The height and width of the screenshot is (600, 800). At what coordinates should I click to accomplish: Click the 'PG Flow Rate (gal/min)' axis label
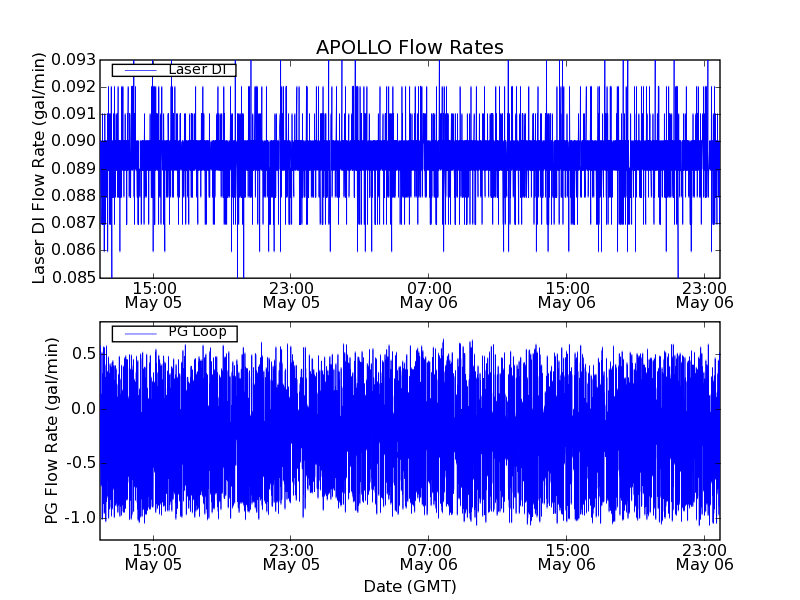52,430
